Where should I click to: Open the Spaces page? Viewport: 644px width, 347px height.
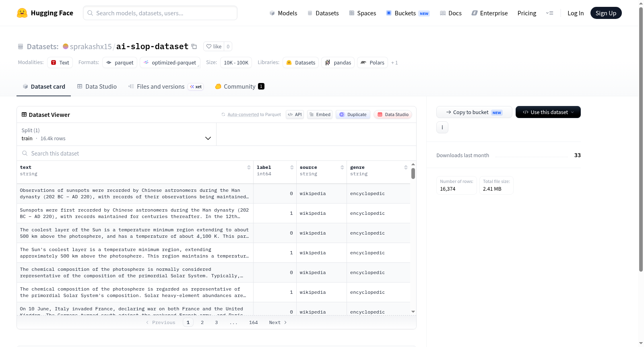point(363,13)
